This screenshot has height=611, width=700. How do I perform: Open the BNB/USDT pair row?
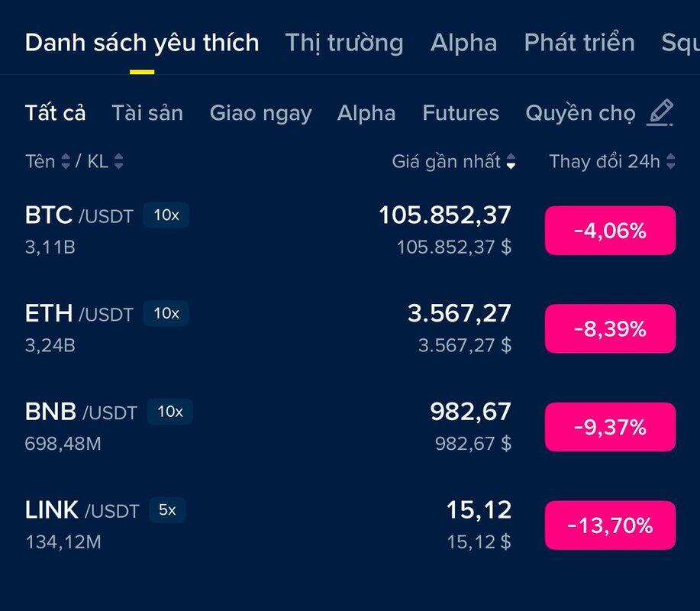[267, 426]
